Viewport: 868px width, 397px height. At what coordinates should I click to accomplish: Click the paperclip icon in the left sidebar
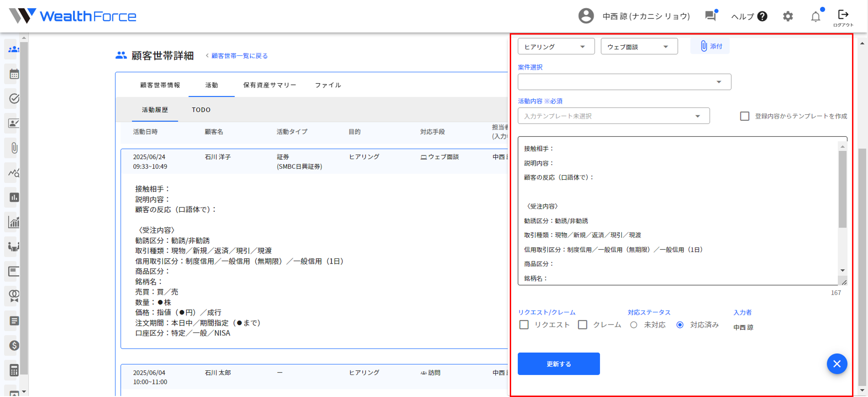coord(14,148)
